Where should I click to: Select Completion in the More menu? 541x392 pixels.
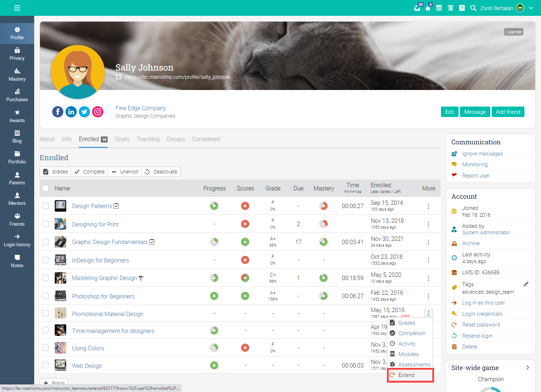pos(410,333)
